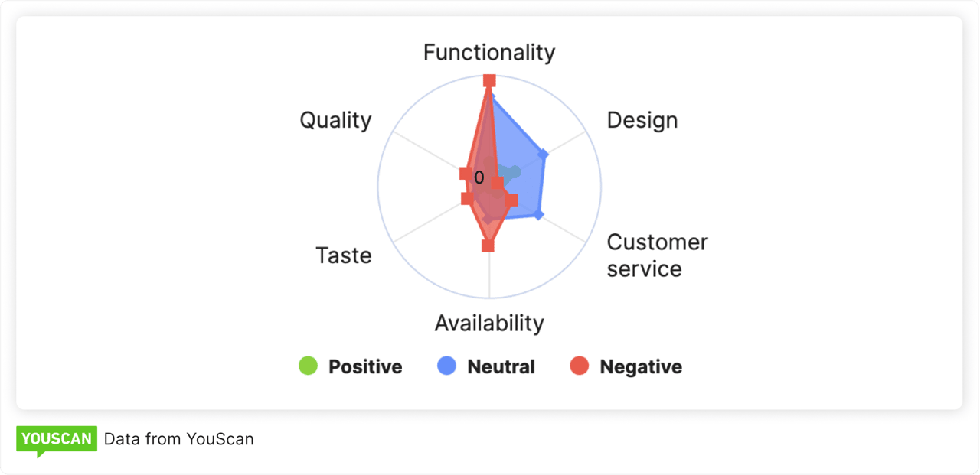This screenshot has height=475, width=980.
Task: Click the blue Neutral legend dot
Action: (x=446, y=366)
